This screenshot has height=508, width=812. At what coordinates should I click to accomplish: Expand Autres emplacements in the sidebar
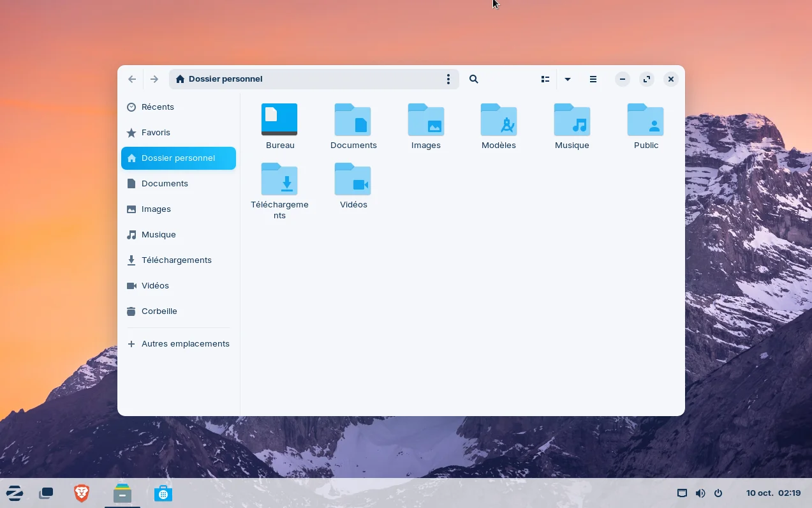pyautogui.click(x=185, y=344)
